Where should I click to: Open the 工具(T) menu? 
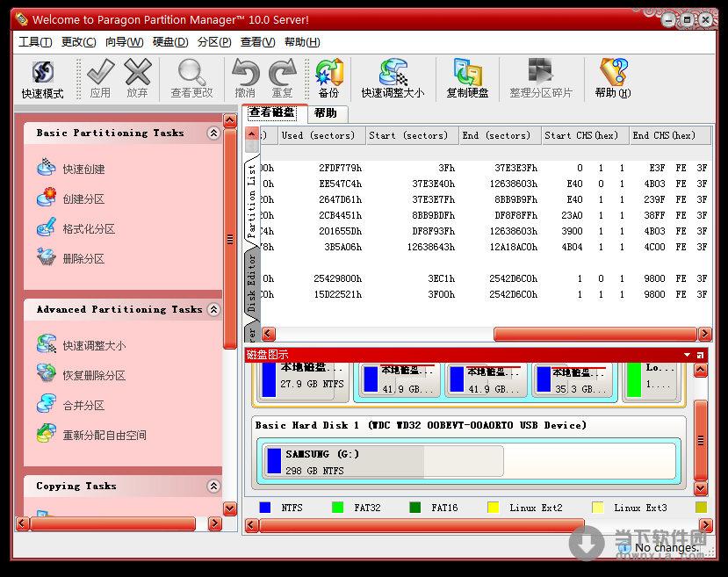(35, 42)
